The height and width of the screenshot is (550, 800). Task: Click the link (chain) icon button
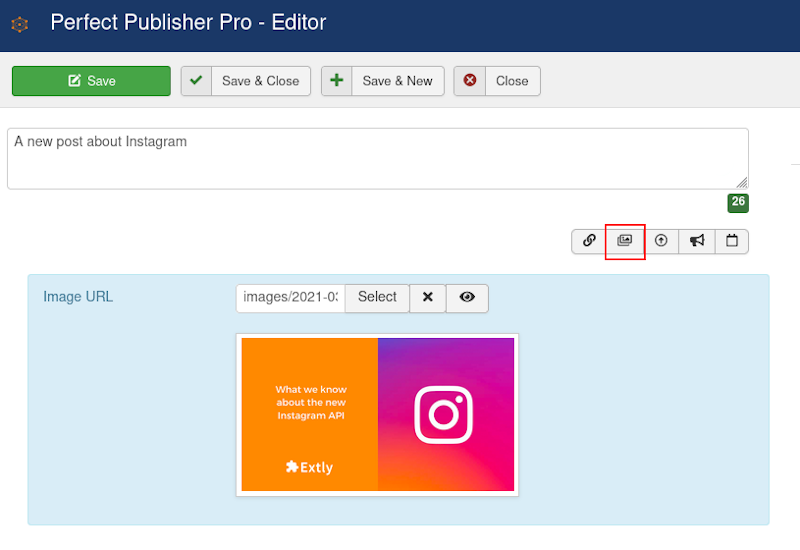tap(589, 241)
